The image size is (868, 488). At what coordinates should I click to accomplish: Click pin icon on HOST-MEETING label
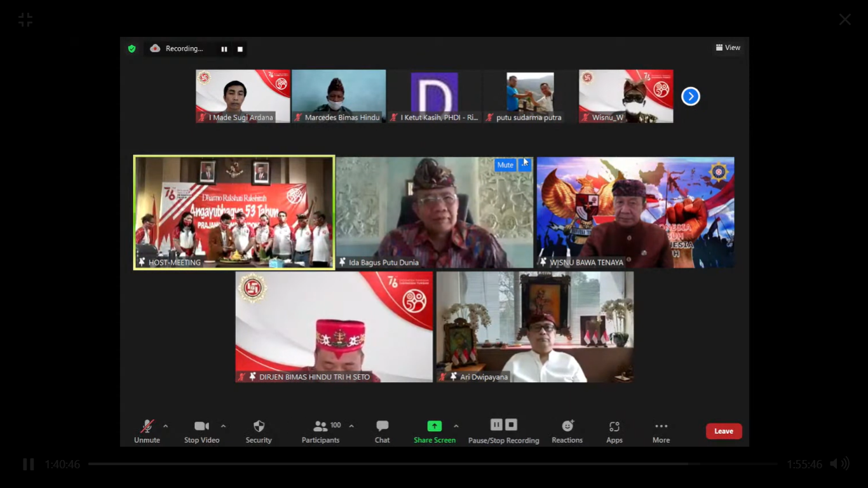[x=142, y=262]
